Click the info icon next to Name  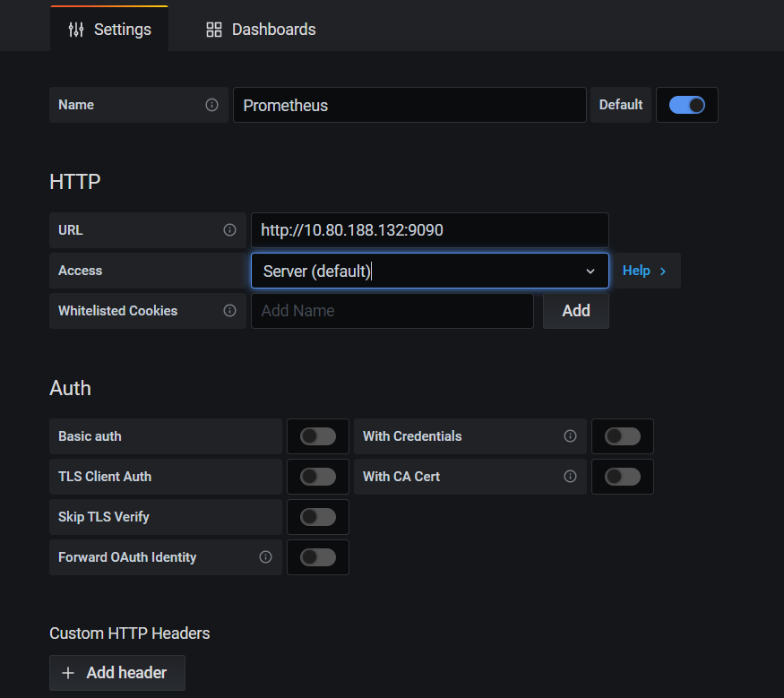click(x=211, y=105)
